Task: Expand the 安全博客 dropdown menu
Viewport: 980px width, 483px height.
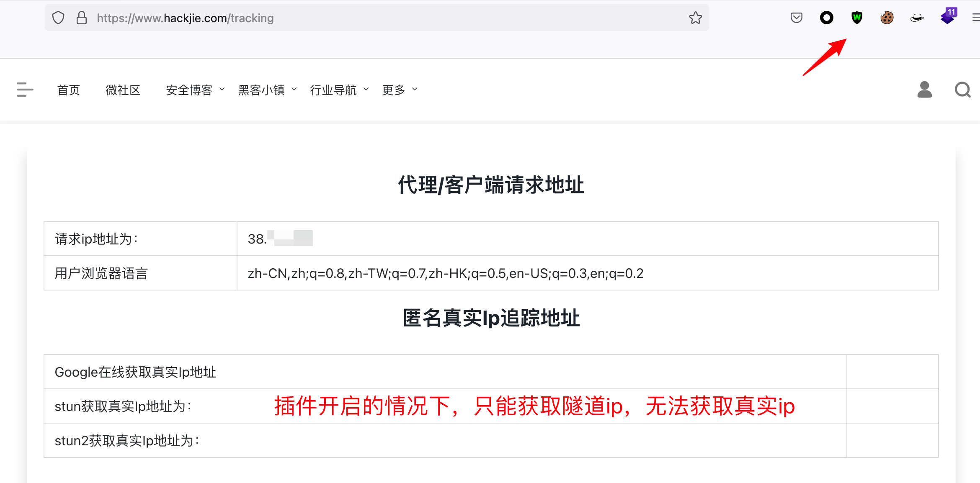Action: pos(195,90)
